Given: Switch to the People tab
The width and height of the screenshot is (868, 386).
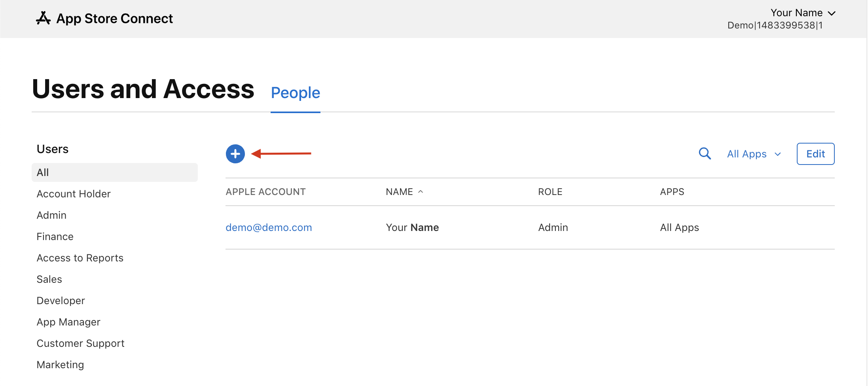Looking at the screenshot, I should (295, 93).
